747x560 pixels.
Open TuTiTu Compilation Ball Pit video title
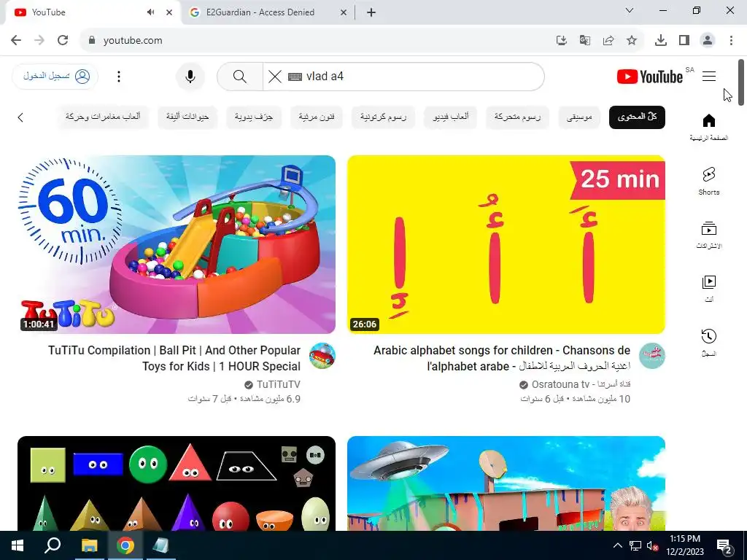pos(174,358)
